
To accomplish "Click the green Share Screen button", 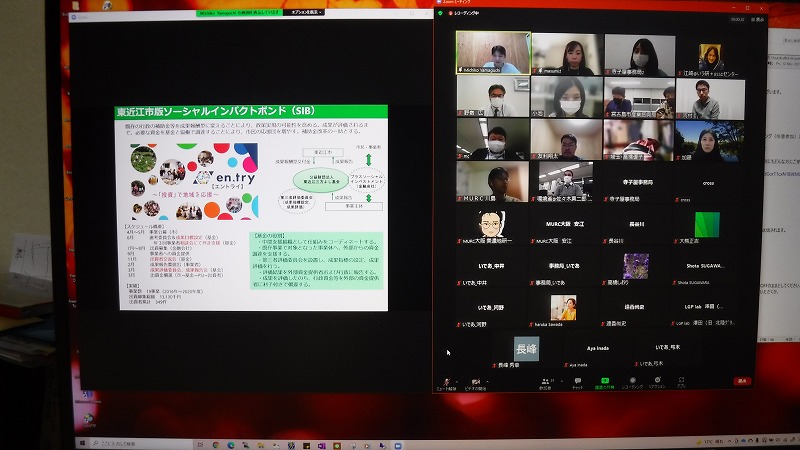I will (605, 384).
